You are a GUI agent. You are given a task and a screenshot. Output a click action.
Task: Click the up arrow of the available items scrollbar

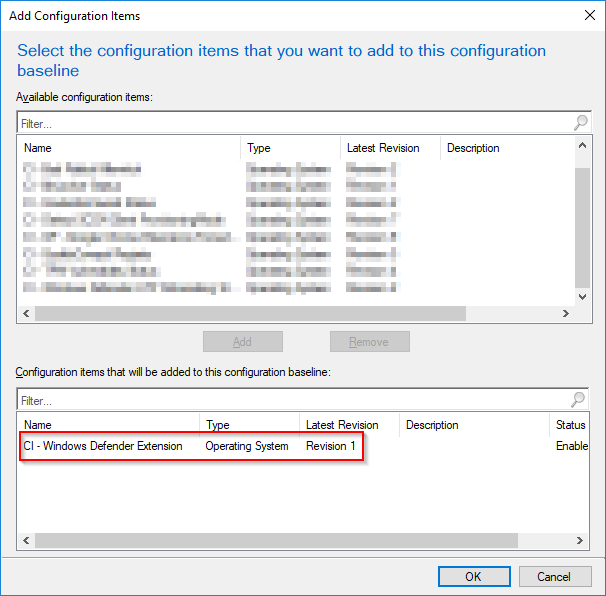582,146
